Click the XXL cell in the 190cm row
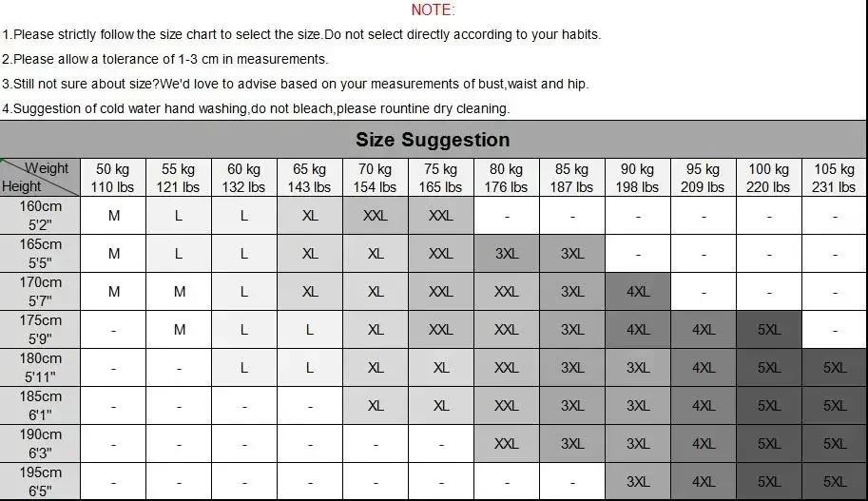868x501 pixels. (506, 444)
